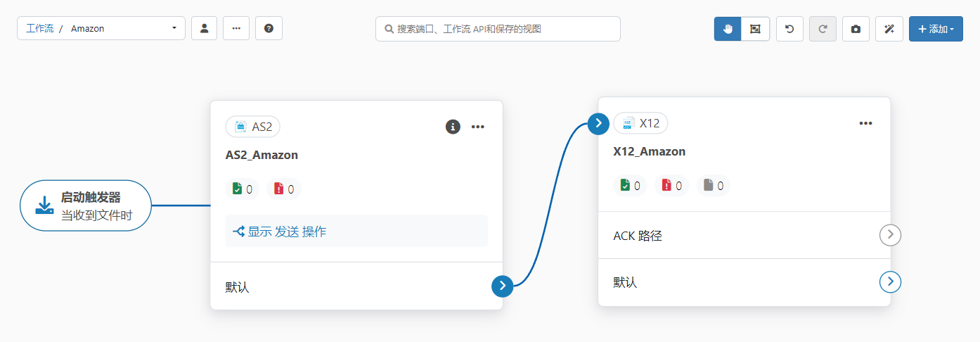Image resolution: width=980 pixels, height=342 pixels.
Task: Take a snapshot with the camera icon
Action: 856,29
